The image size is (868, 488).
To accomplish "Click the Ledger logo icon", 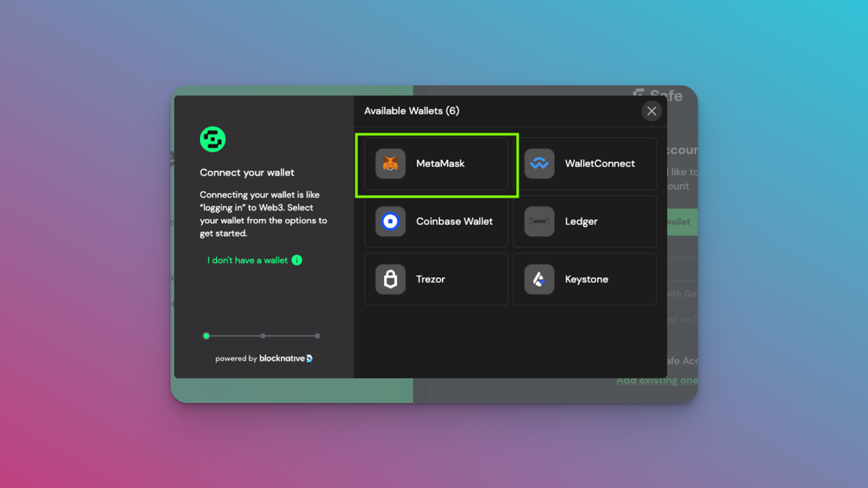I will click(539, 221).
